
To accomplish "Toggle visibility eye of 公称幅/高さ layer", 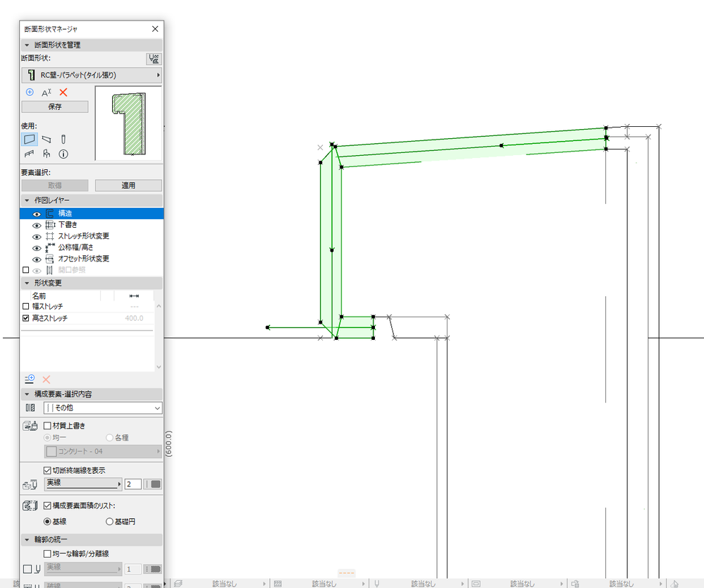I will pyautogui.click(x=37, y=248).
